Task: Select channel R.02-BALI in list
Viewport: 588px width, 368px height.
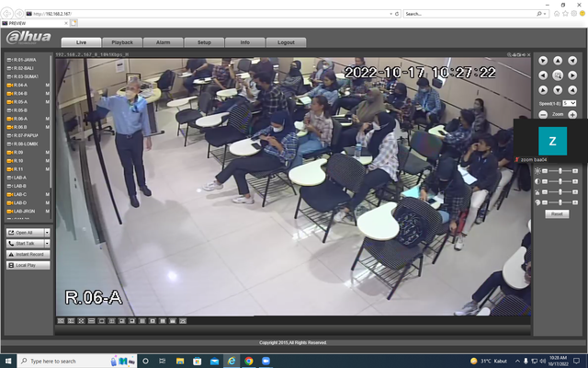Action: click(22, 68)
